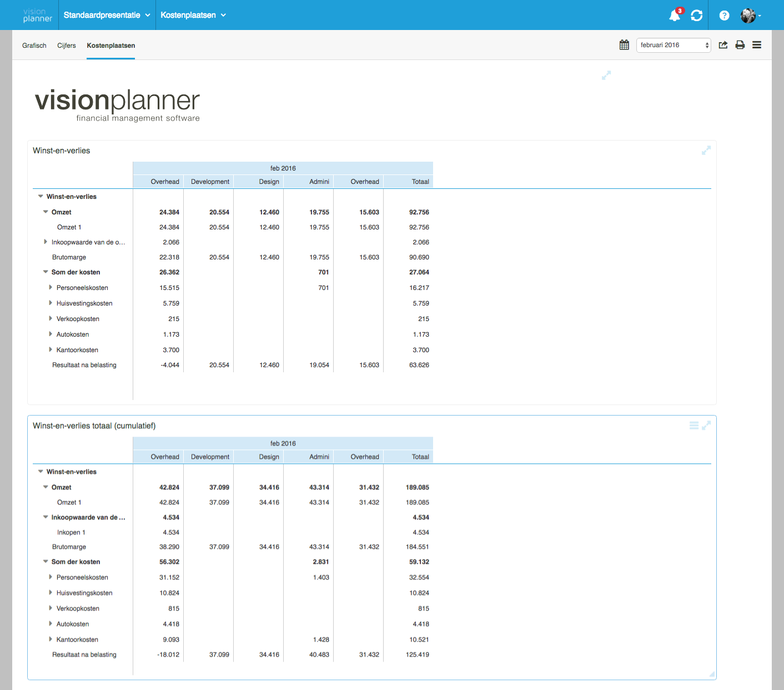Open the help question mark icon
The width and height of the screenshot is (784, 690).
click(x=724, y=16)
